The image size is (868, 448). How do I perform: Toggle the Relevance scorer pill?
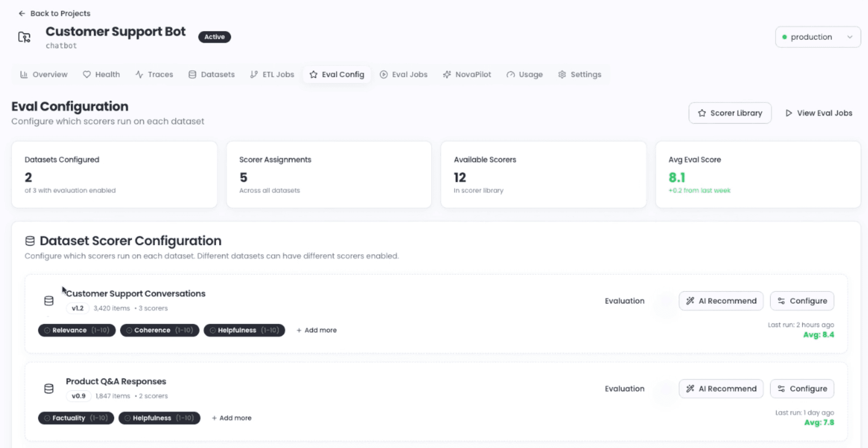pyautogui.click(x=76, y=330)
